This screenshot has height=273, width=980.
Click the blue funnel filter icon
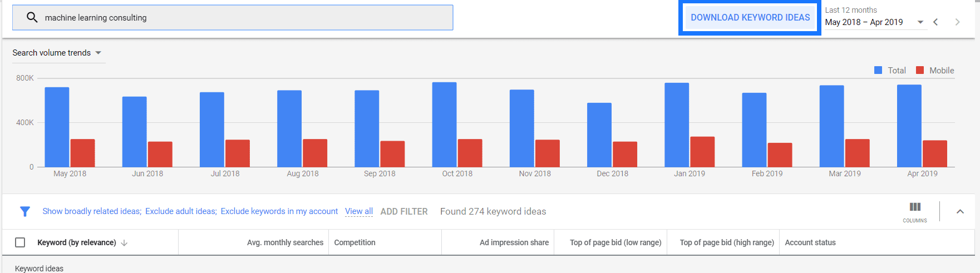pos(25,211)
